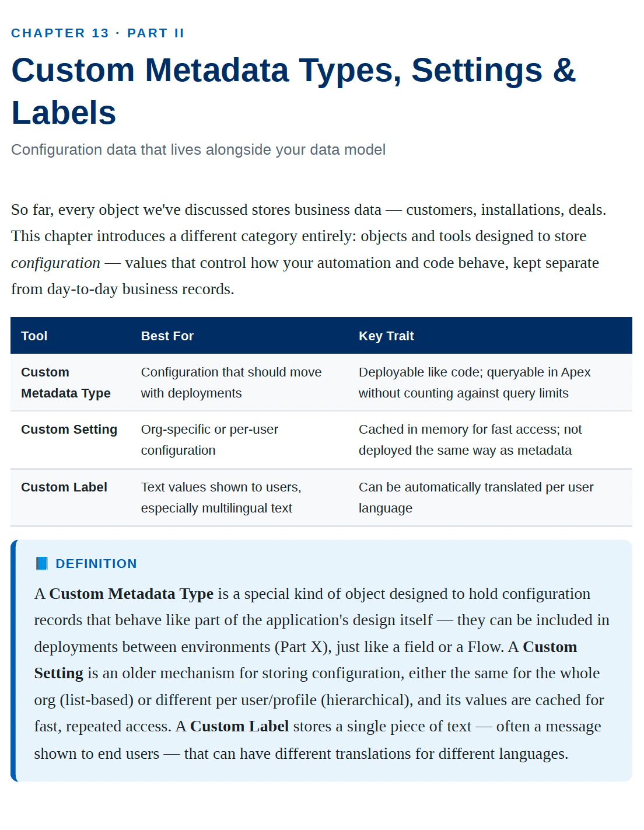Click 'Can be automatically translated' cell
Viewport: 644px width, 830px height.
click(476, 497)
